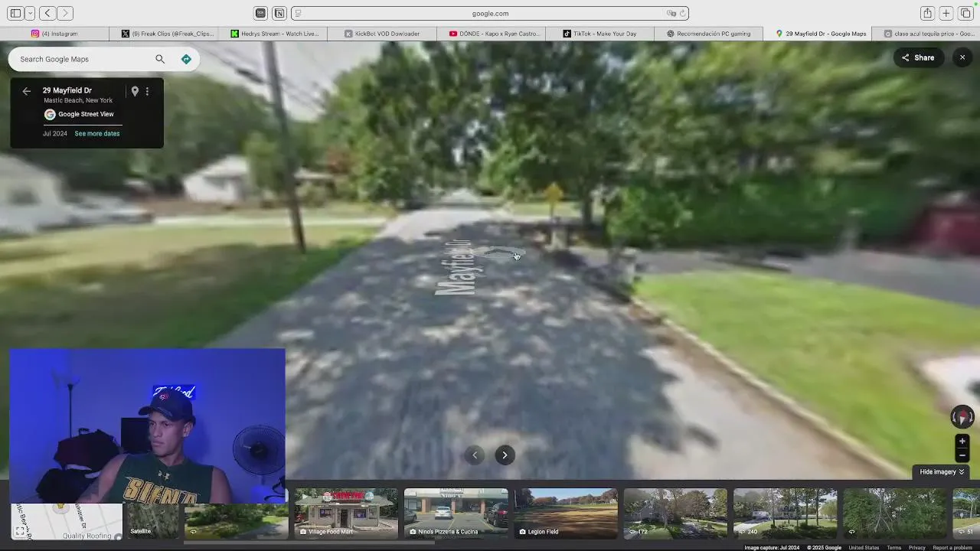
Task: Open the Legion Field photo
Action: [x=565, y=514]
